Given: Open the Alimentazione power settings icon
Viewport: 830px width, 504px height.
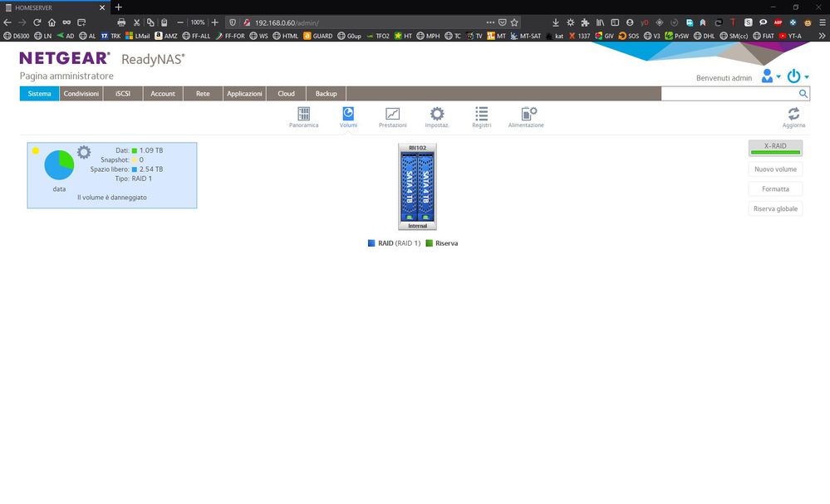Looking at the screenshot, I should tap(527, 115).
